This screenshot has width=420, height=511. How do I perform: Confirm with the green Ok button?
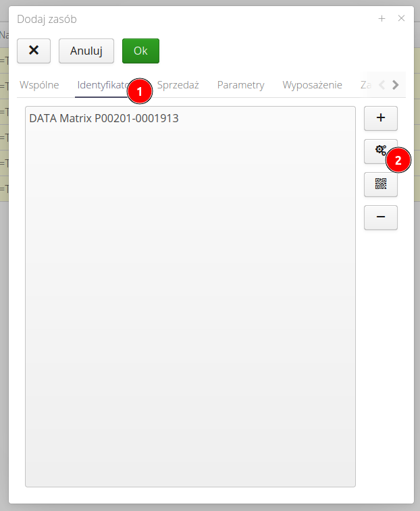coord(140,51)
